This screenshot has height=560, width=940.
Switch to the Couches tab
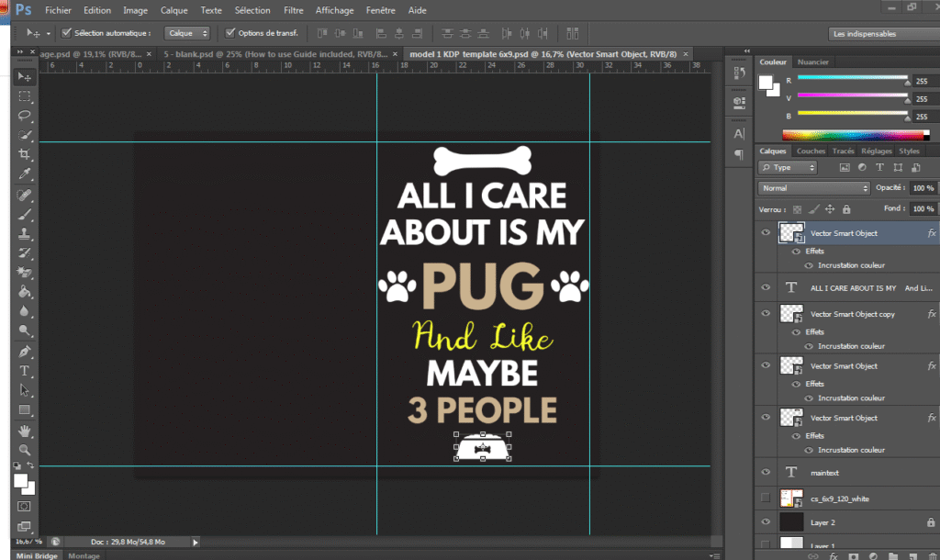[811, 151]
